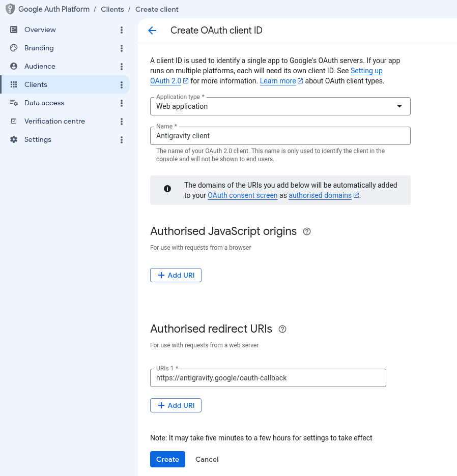Open the three-dot menu next to Settings

(x=122, y=140)
